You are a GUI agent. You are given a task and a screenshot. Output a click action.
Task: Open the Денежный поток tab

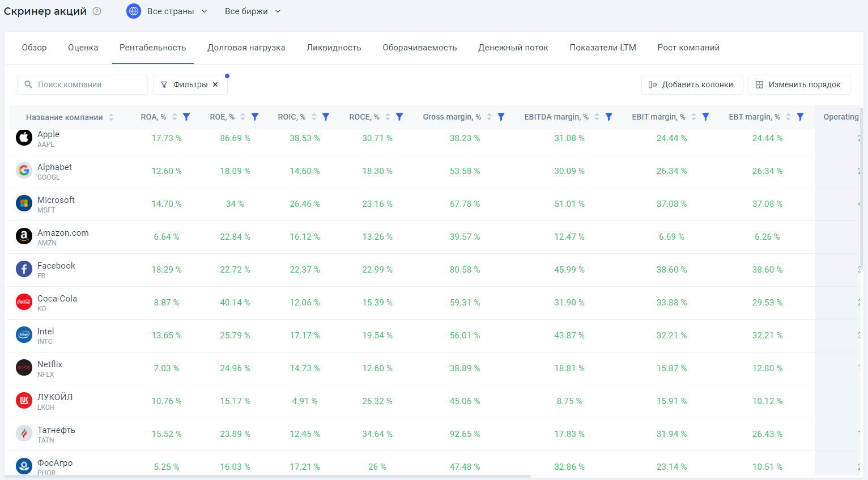(513, 48)
